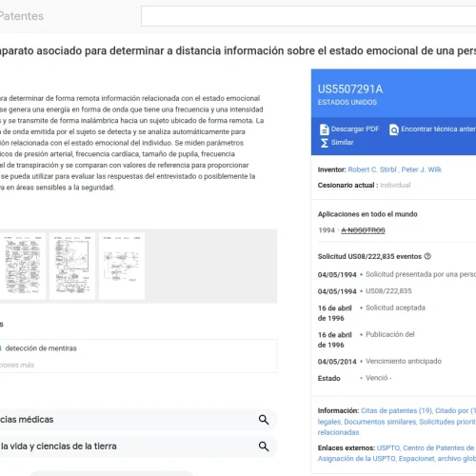Open Centro de Patentes external link

439,447
